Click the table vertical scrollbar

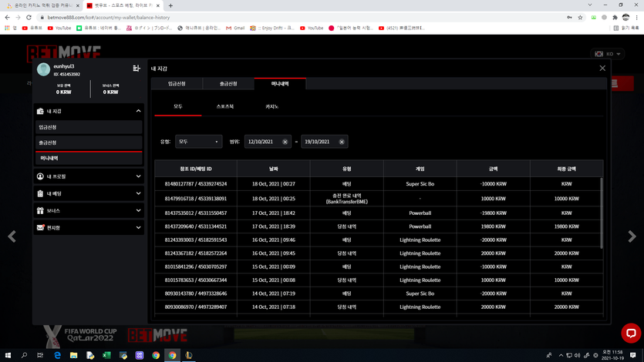point(602,213)
